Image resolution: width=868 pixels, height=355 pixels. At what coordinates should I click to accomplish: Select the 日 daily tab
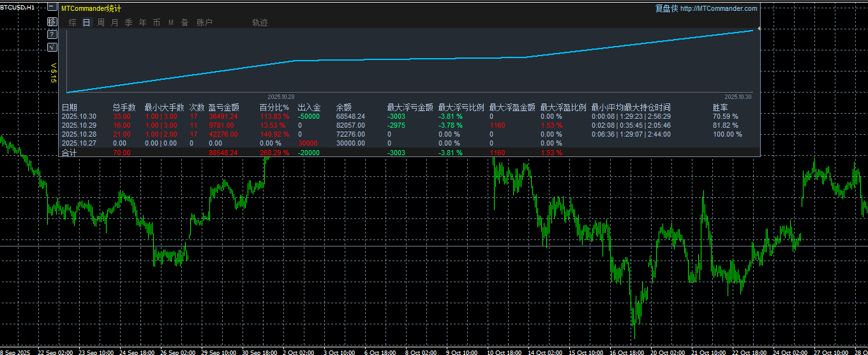[x=86, y=22]
